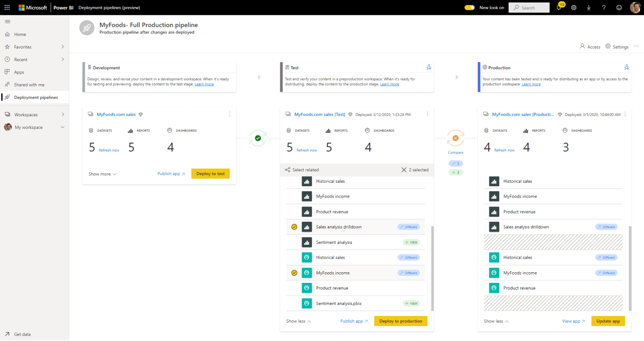Collapse the Test list with Show less
644x341 pixels.
coord(298,321)
